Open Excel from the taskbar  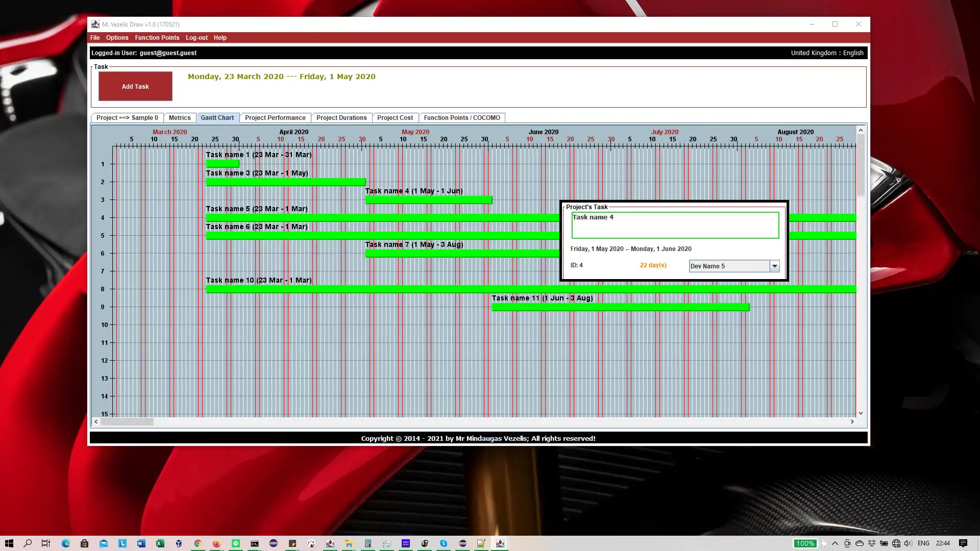pos(160,543)
